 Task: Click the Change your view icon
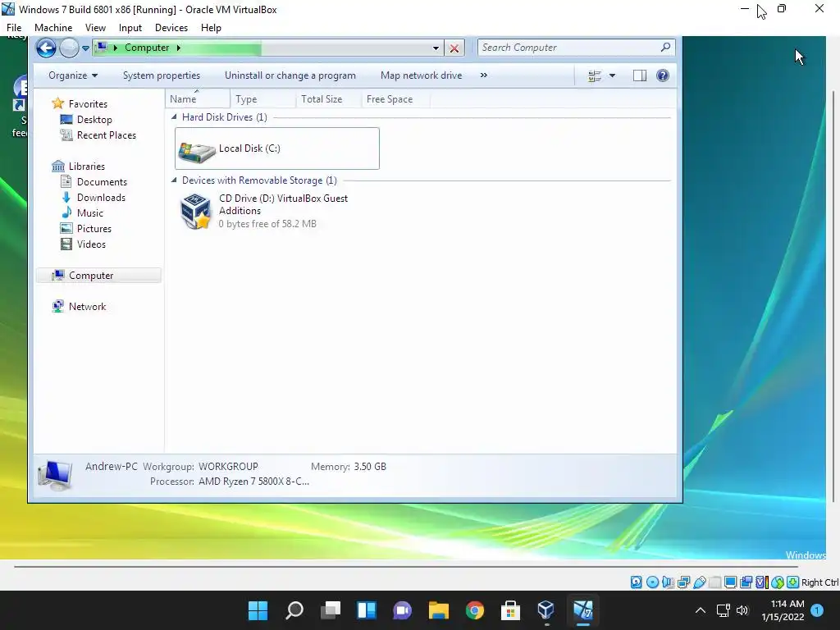click(595, 76)
